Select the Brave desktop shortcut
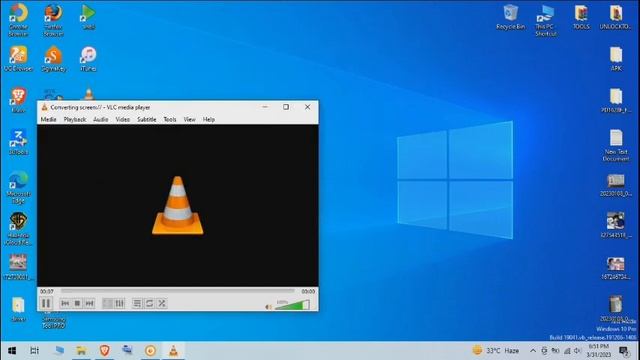Screen dimensions: 640x360 (x=18, y=100)
